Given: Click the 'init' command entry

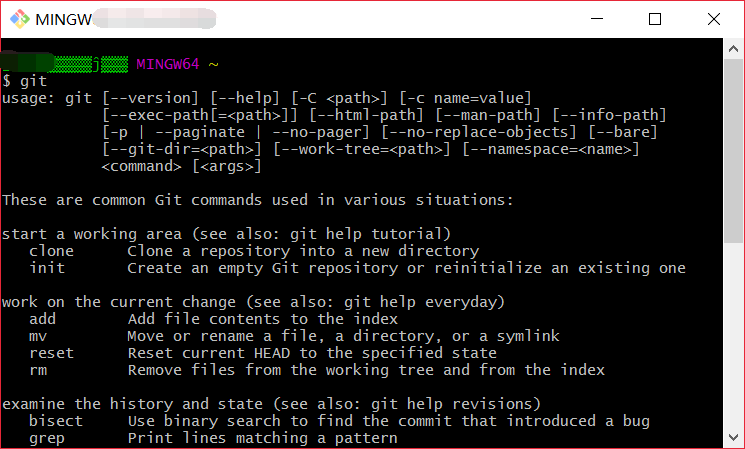Looking at the screenshot, I should coord(47,268).
